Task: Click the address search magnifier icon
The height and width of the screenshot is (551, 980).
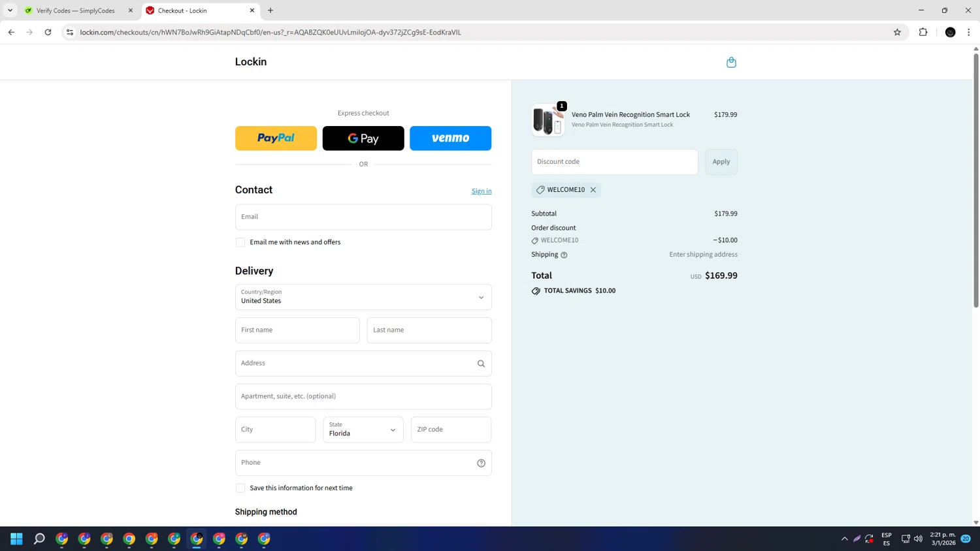Action: point(481,364)
